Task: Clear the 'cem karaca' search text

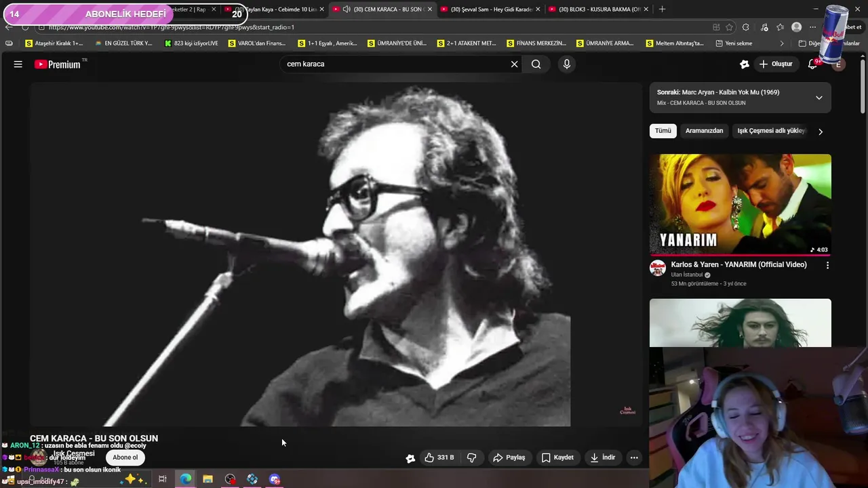Action: (514, 64)
